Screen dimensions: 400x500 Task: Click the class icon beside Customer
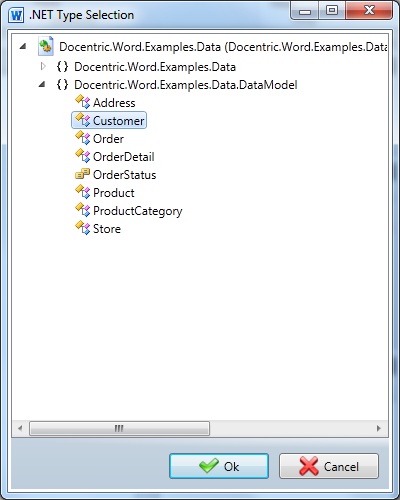pos(83,120)
